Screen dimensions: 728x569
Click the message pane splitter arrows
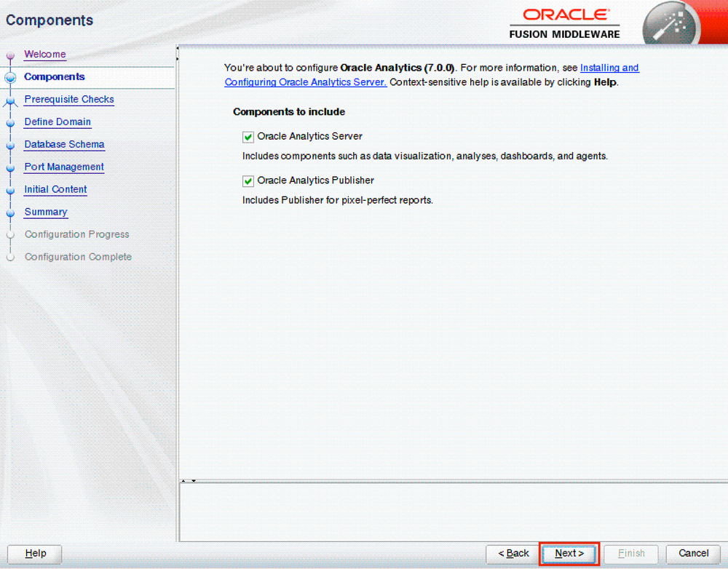tap(188, 481)
